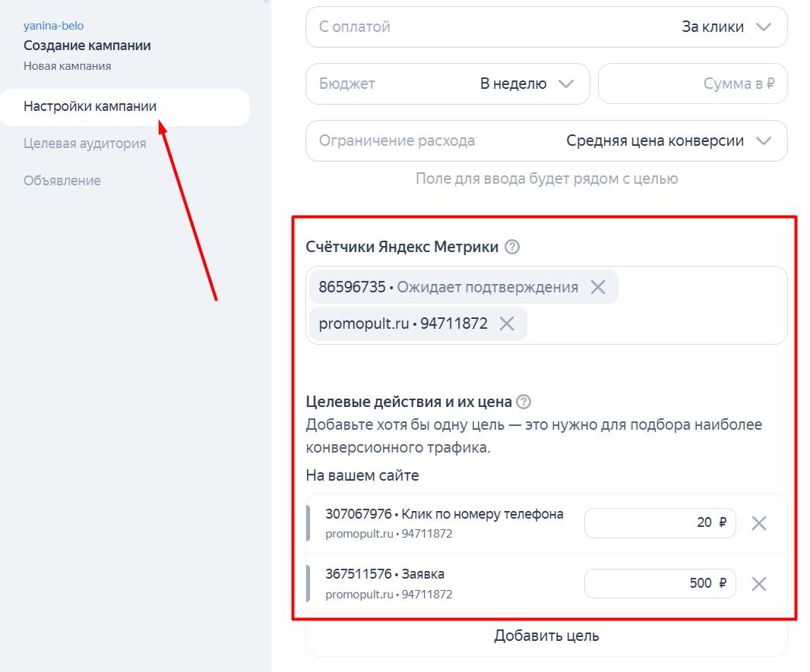Remove the counter 86596735 awaiting confirmation
Screen dimensions: 810x672
597,286
